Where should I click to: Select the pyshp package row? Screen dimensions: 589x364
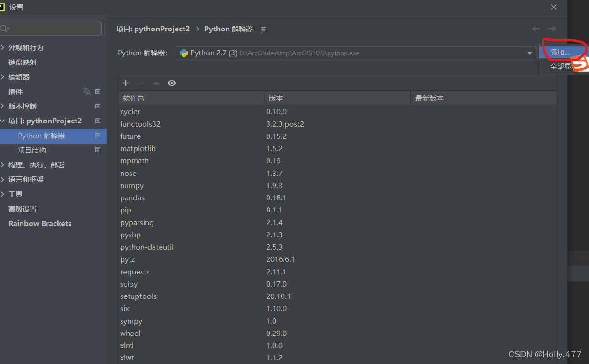click(337, 235)
